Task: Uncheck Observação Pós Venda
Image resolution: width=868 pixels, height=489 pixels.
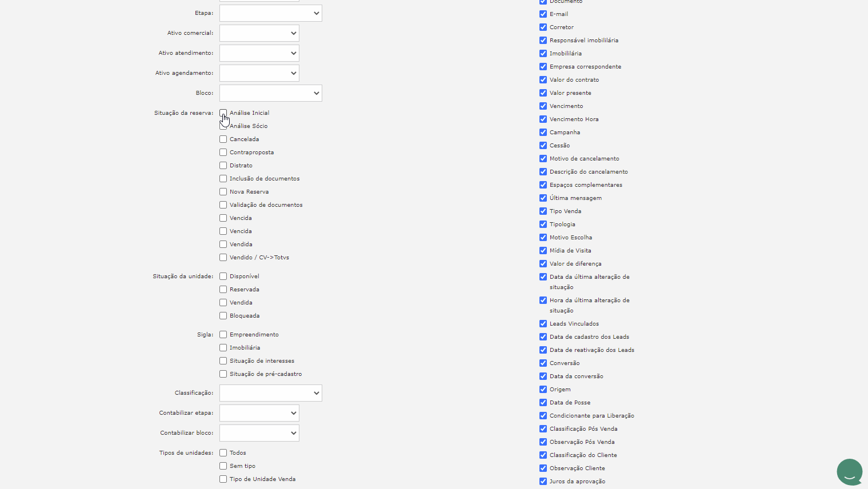Action: (x=543, y=442)
